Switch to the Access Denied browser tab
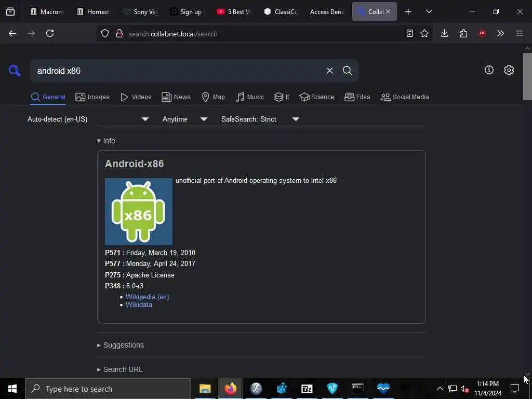This screenshot has width=532, height=399. point(327,12)
